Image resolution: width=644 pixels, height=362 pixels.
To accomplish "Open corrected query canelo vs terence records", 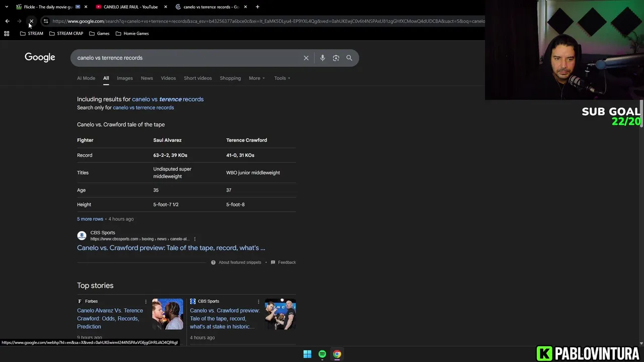I will (x=168, y=100).
